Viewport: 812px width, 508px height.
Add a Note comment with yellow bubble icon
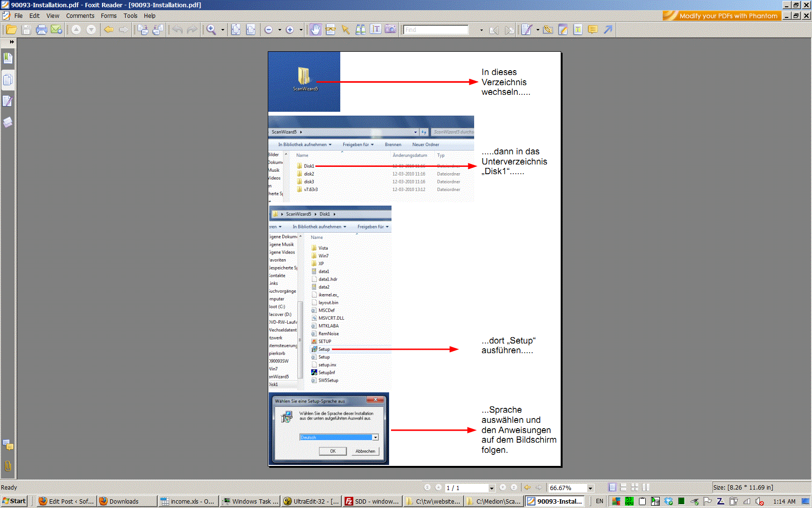[x=593, y=30]
